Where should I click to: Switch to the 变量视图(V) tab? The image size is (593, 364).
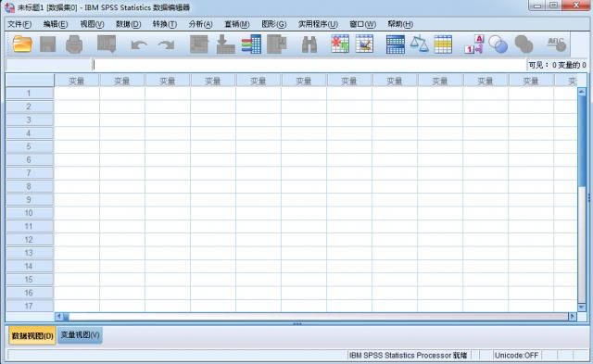[x=80, y=335]
